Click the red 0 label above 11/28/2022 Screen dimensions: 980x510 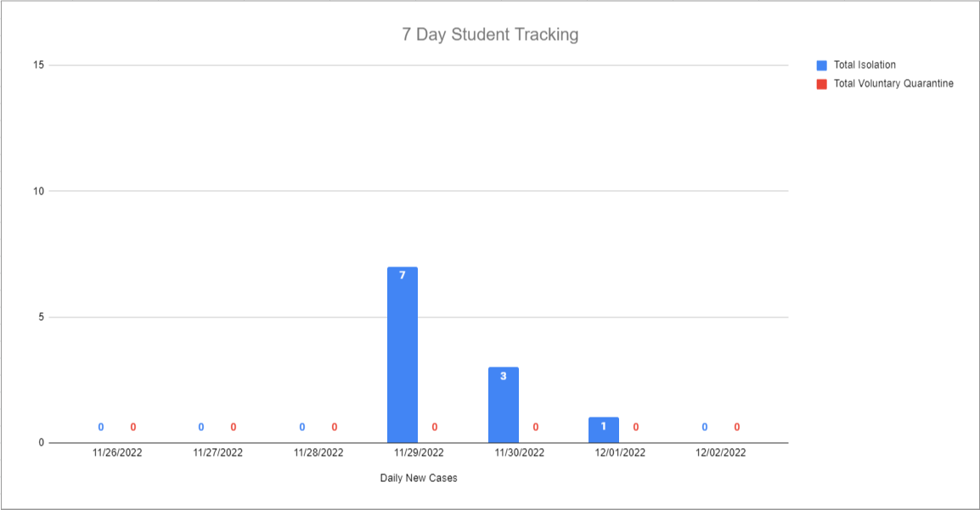(335, 428)
